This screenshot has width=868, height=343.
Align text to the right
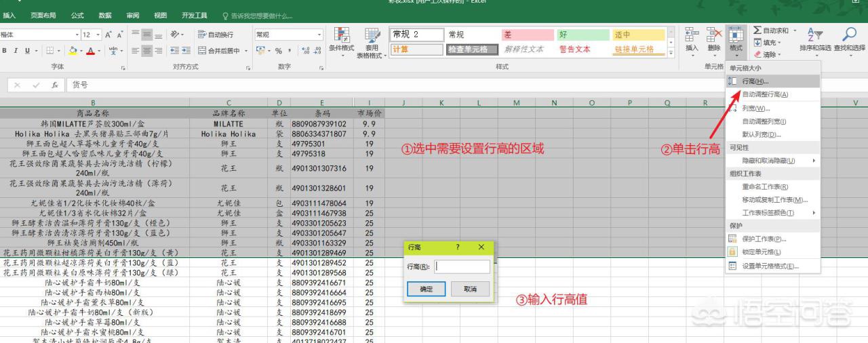coord(159,51)
